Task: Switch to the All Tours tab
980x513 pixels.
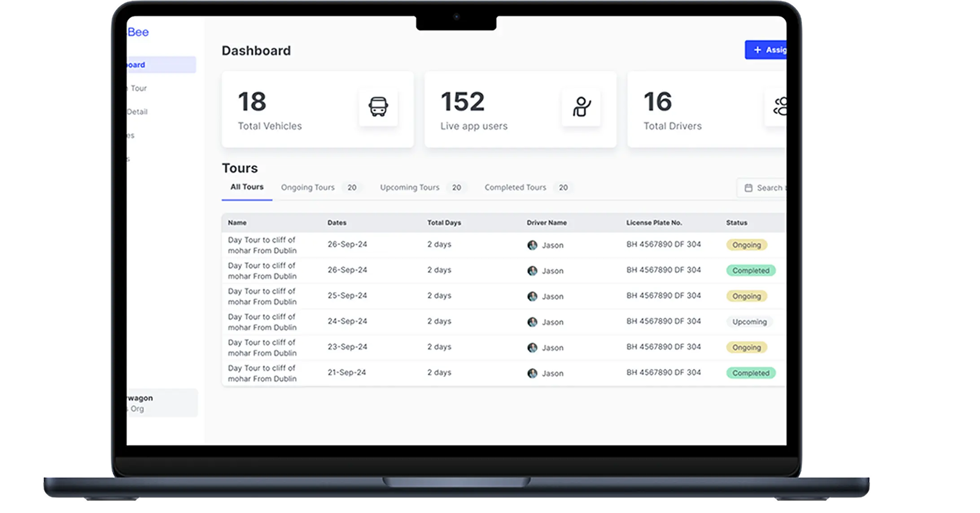Action: 247,187
